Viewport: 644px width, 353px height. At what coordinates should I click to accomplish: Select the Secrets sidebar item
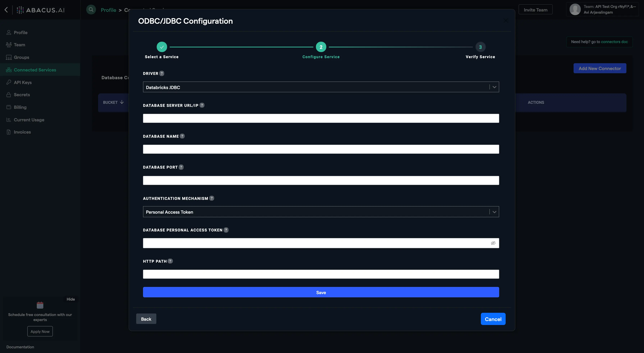(x=8, y=95)
